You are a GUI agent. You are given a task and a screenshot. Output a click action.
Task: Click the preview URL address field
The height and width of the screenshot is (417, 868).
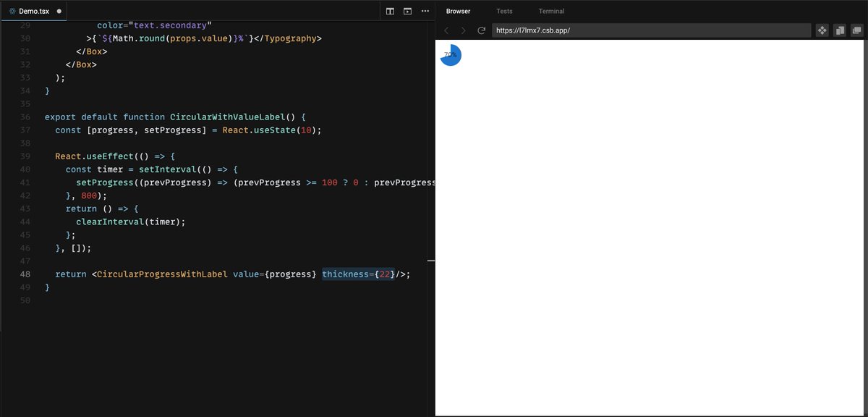651,30
